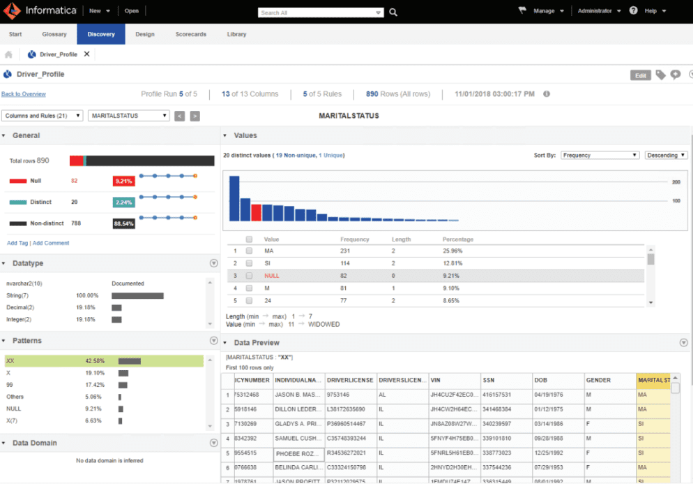Screen dimensions: 693x487
Task: Open the New dropdown menu
Action: 99,11
